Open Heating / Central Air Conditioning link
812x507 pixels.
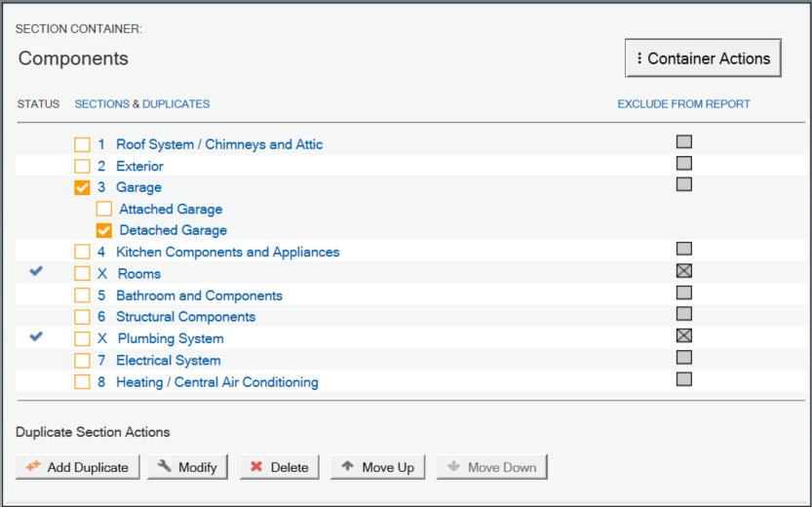[217, 382]
